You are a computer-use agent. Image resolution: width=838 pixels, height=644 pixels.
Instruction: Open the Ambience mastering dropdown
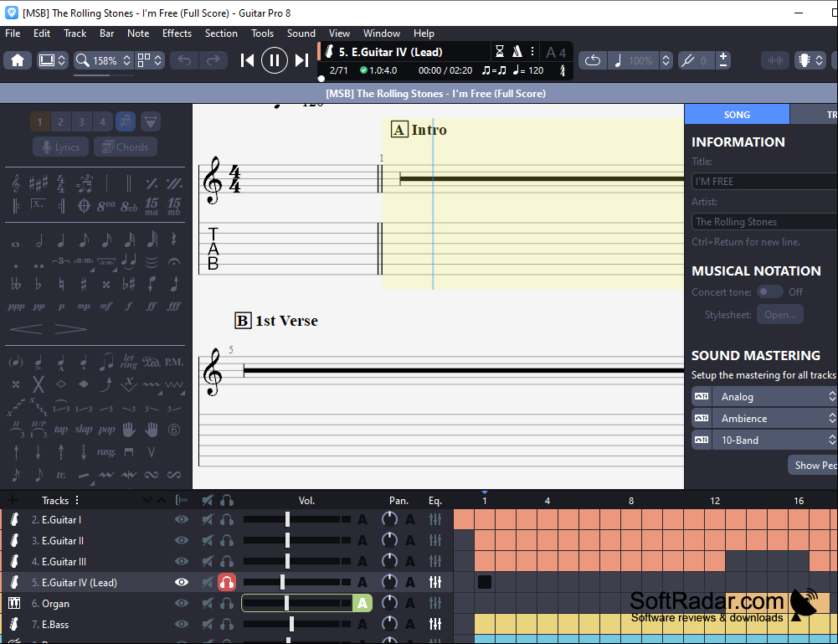775,419
